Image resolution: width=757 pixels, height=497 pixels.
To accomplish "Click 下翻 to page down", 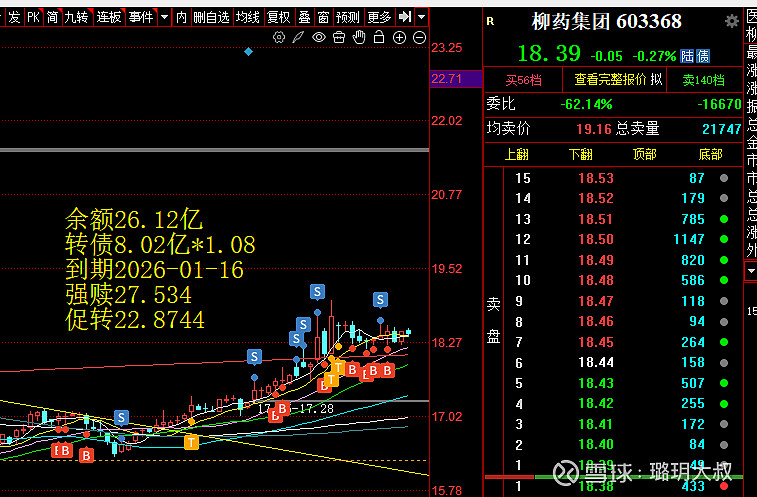I will [x=580, y=155].
